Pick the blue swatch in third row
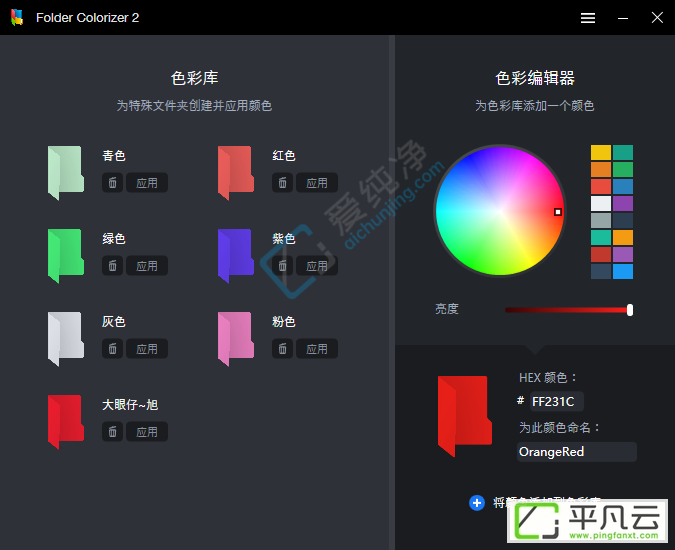This screenshot has height=550, width=675. pyautogui.click(x=622, y=186)
